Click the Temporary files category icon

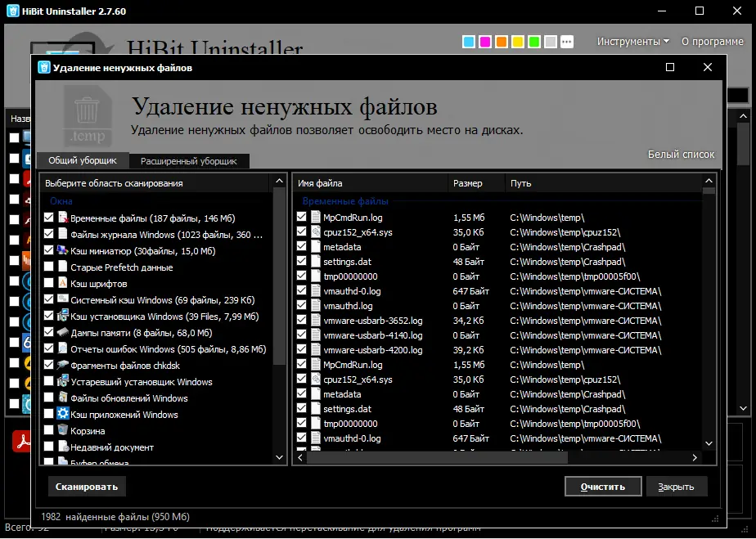tap(63, 218)
